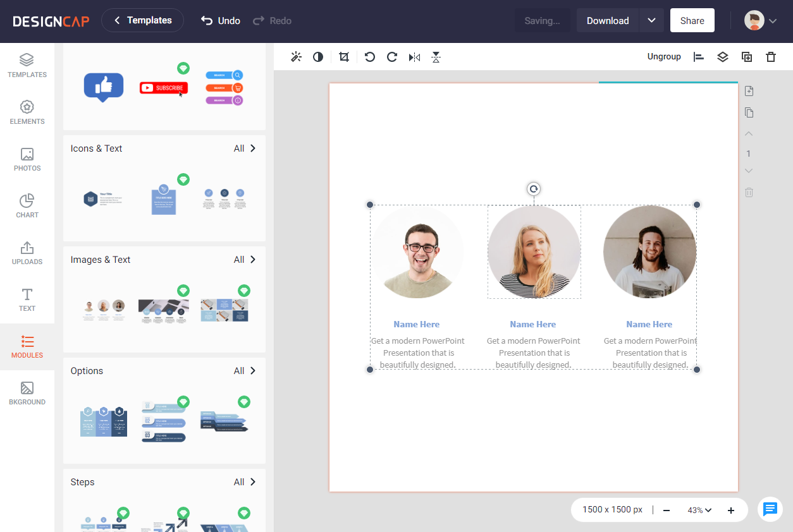793x532 pixels.
Task: Open the Uploads sidebar tab
Action: [27, 253]
